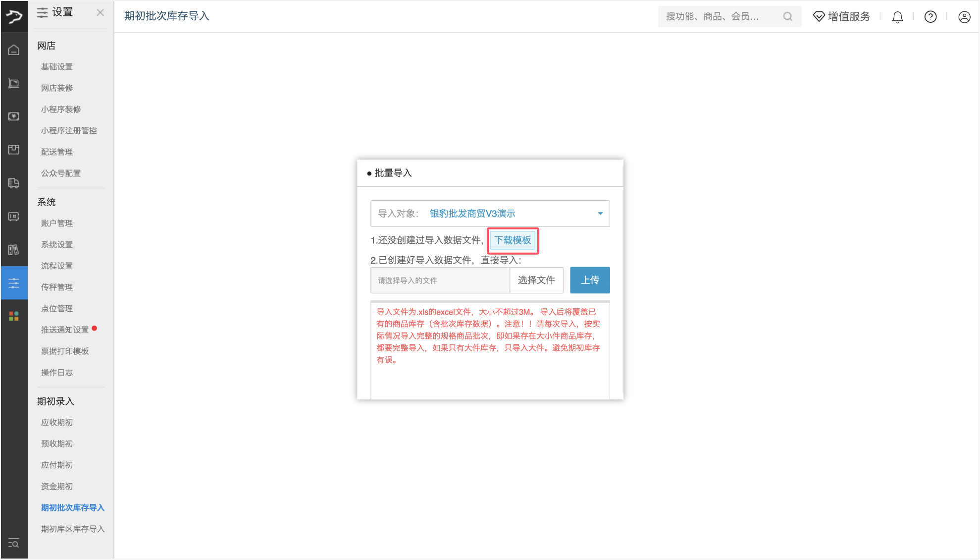Click the home icon in left sidebar

click(x=14, y=50)
